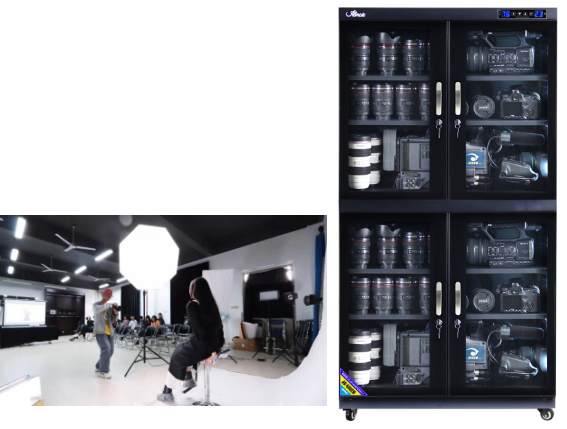Viewport: 567px width, 429px height.
Task: Click the octagonal softbox in studio photo
Action: [x=149, y=256]
